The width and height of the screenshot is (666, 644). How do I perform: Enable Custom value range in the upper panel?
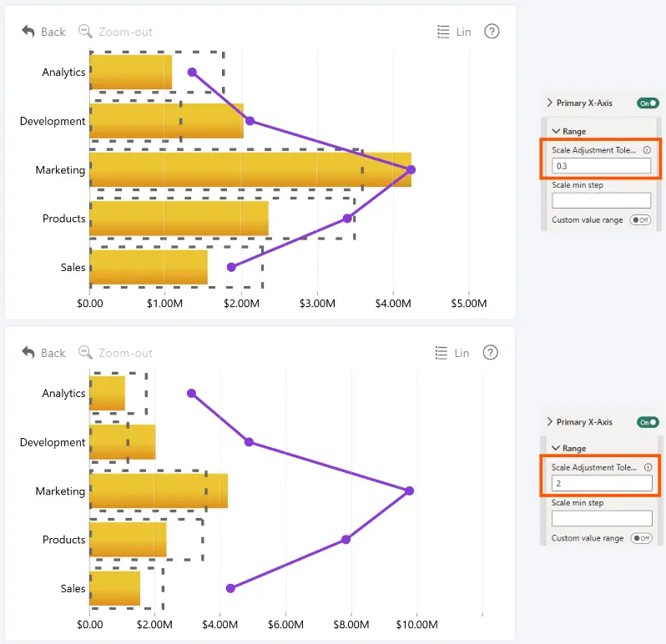click(x=640, y=220)
